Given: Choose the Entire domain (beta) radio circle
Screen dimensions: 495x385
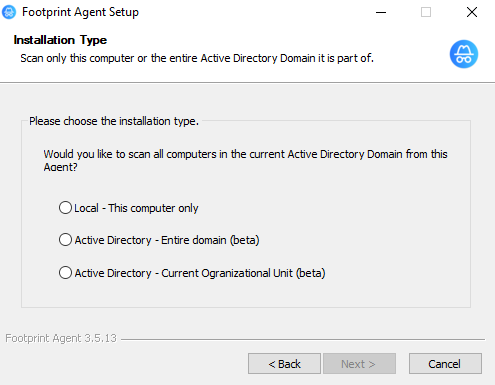Looking at the screenshot, I should [x=65, y=239].
